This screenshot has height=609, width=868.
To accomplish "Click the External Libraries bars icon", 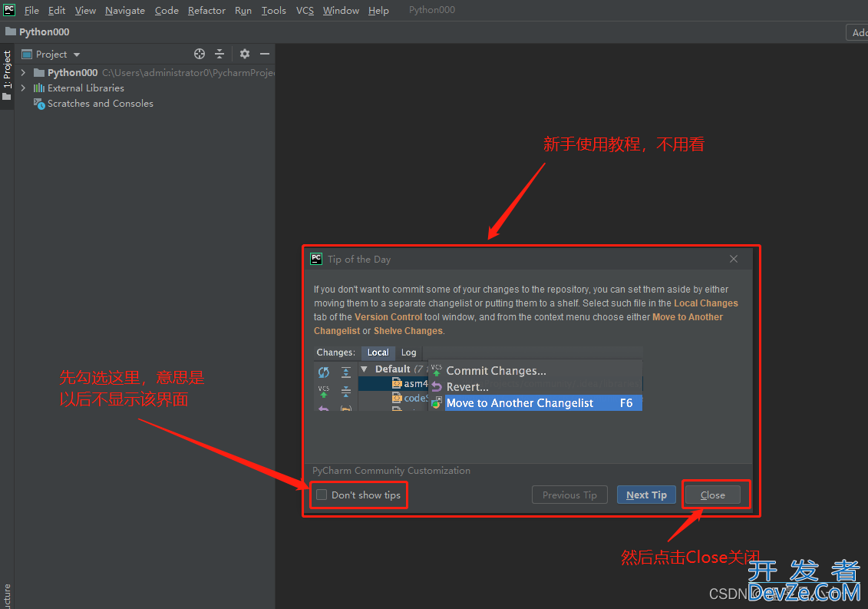I will pos(38,88).
